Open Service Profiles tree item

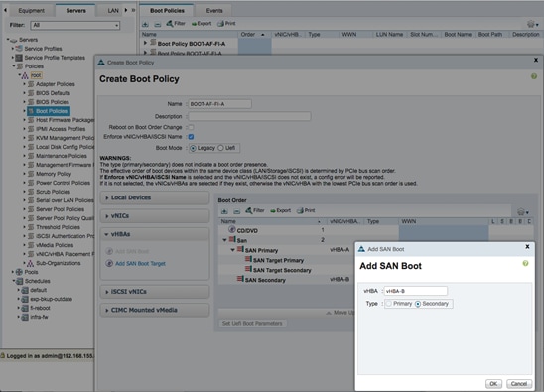tap(43, 49)
